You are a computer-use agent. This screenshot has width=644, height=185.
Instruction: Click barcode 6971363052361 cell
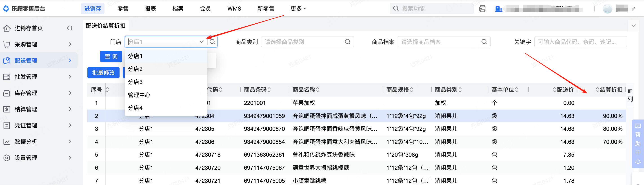(264, 155)
